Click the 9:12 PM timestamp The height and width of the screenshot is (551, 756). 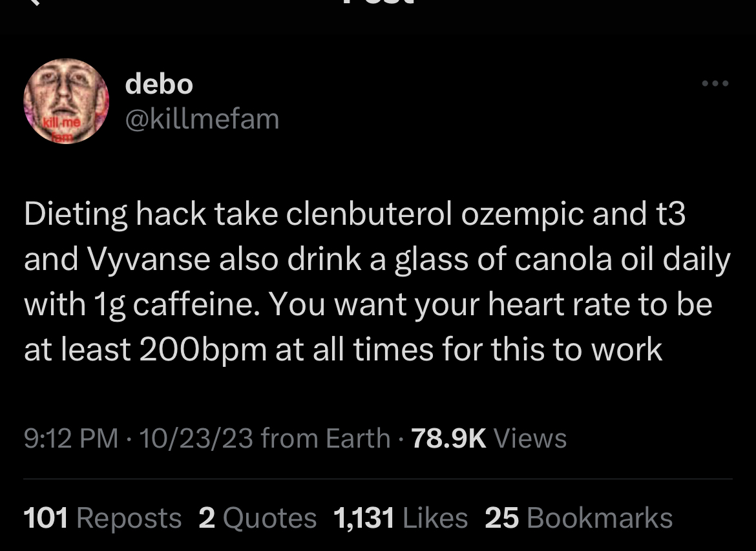(x=71, y=438)
